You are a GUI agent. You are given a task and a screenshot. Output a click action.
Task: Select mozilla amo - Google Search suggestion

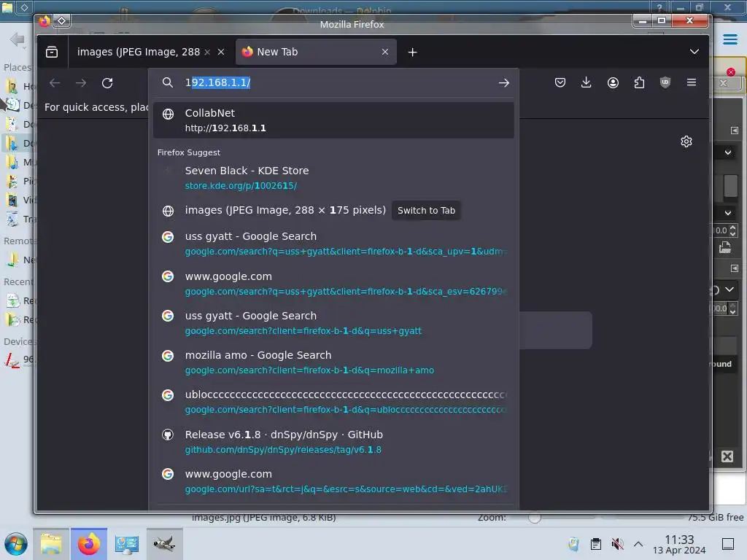pyautogui.click(x=333, y=362)
